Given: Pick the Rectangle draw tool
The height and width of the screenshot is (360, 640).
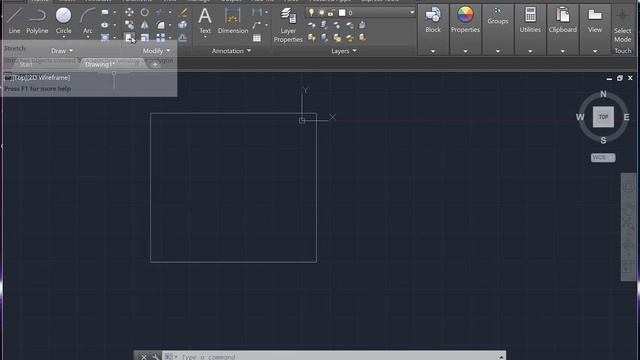Looking at the screenshot, I should click(105, 12).
